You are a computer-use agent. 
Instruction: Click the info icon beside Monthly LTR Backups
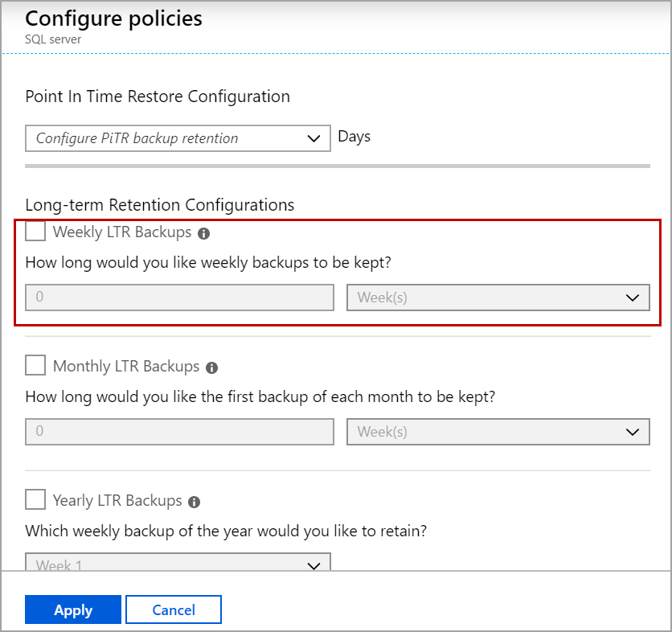[x=212, y=367]
